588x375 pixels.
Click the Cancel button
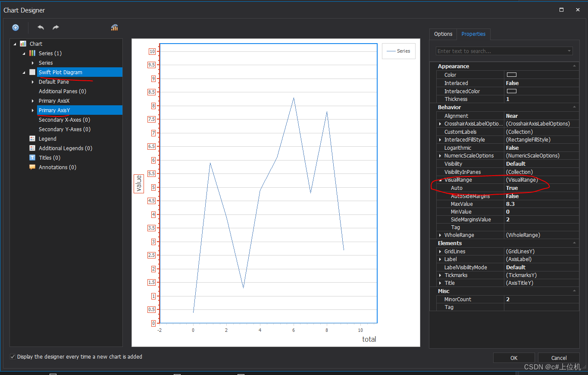pos(558,358)
